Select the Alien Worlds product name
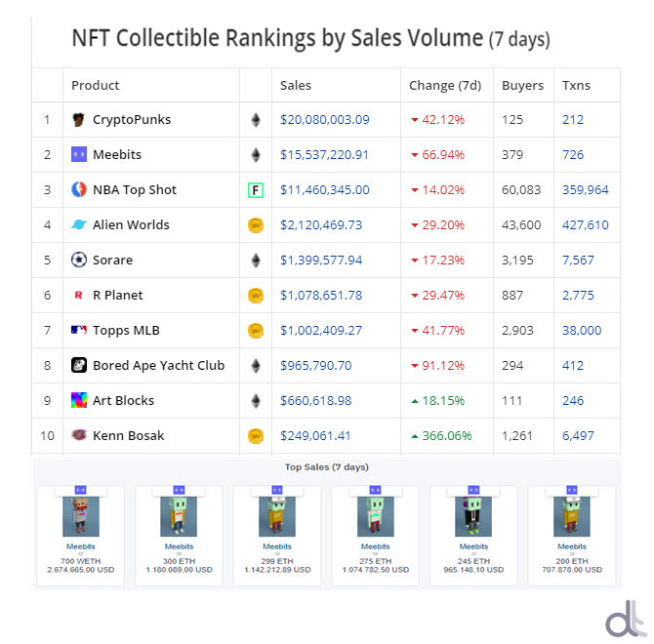 click(x=131, y=224)
